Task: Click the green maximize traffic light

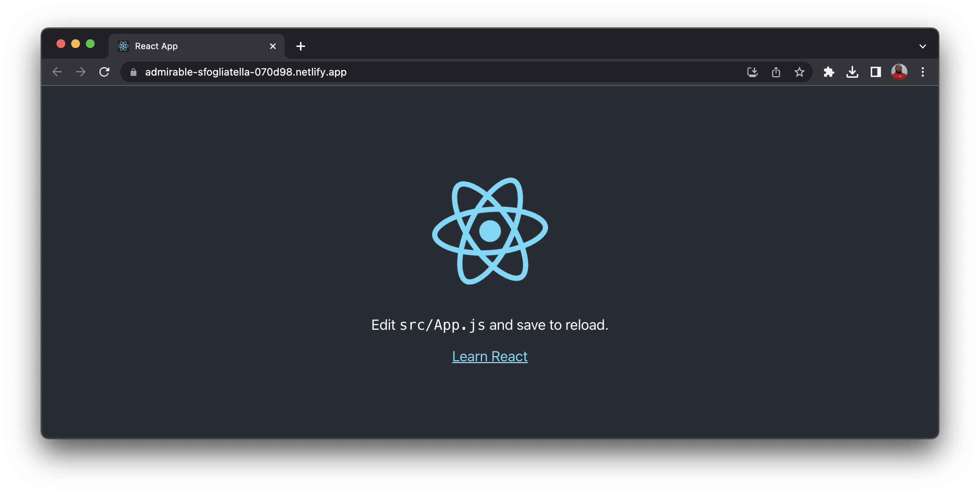Action: [x=90, y=44]
